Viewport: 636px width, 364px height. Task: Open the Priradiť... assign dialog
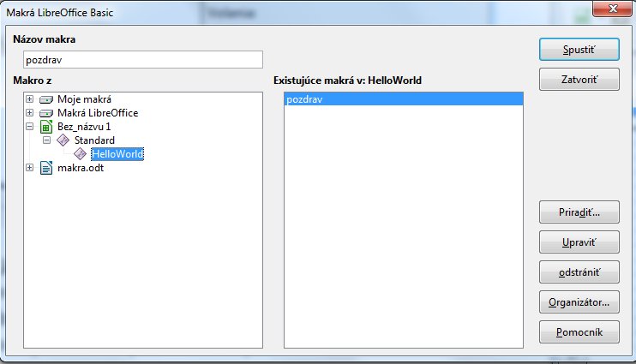coord(579,212)
